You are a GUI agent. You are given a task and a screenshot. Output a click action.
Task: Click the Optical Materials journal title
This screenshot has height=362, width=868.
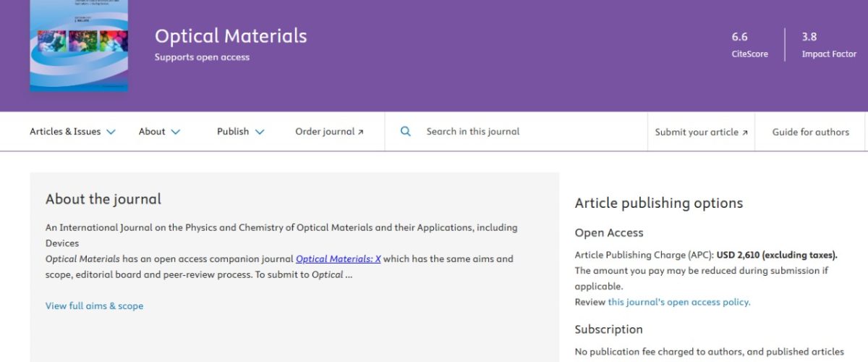pyautogui.click(x=231, y=36)
